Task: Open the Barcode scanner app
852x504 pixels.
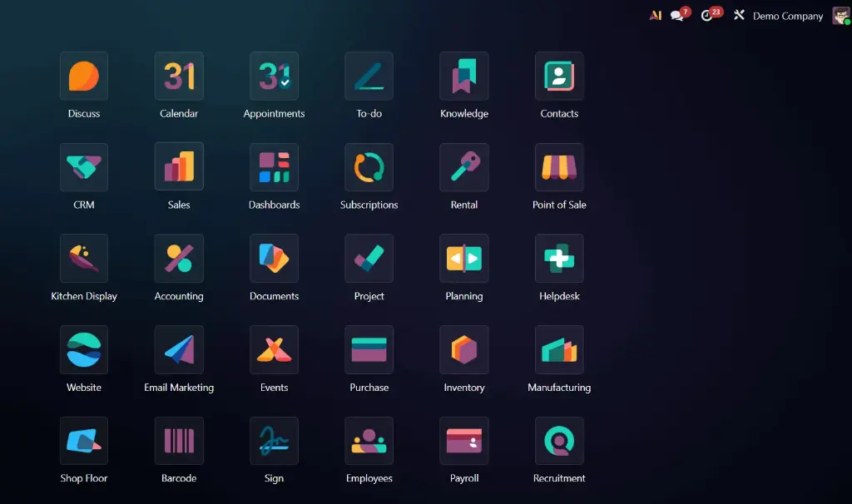Action: click(179, 441)
